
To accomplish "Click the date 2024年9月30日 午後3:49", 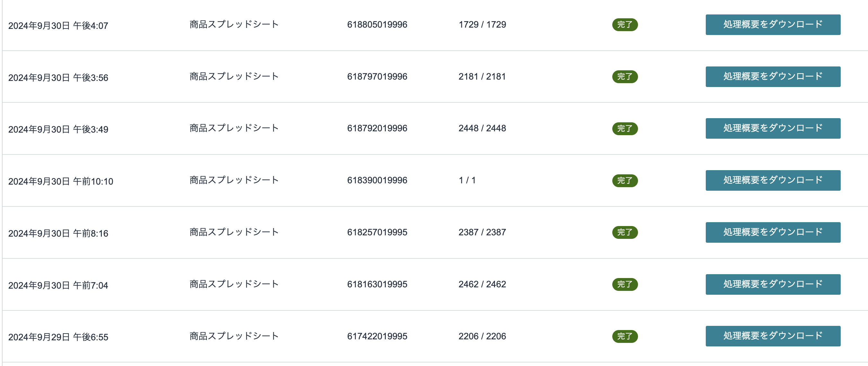I will 58,129.
